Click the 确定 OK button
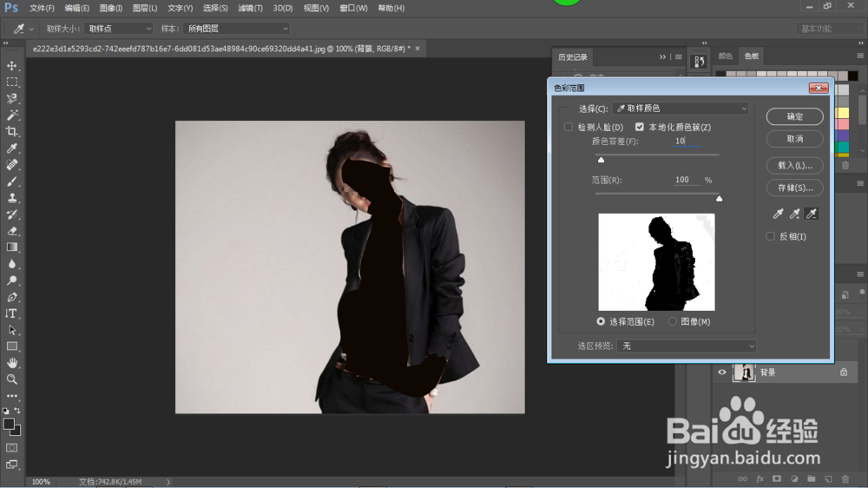 click(x=794, y=116)
